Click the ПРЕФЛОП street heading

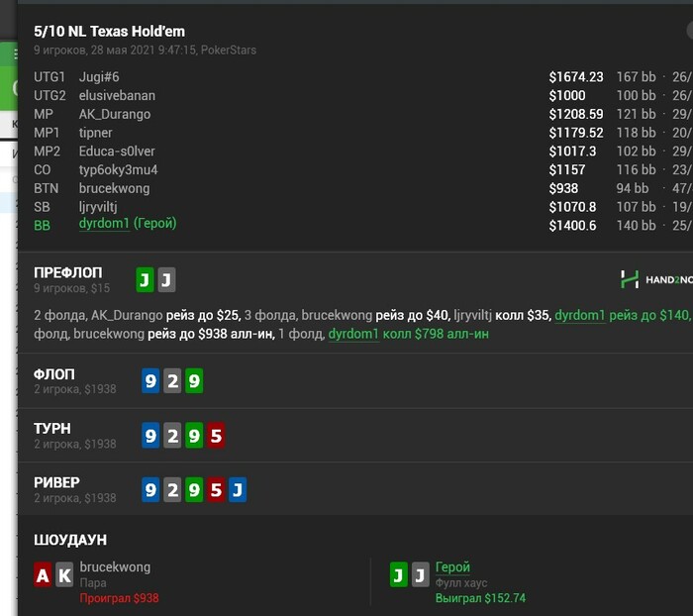point(67,273)
